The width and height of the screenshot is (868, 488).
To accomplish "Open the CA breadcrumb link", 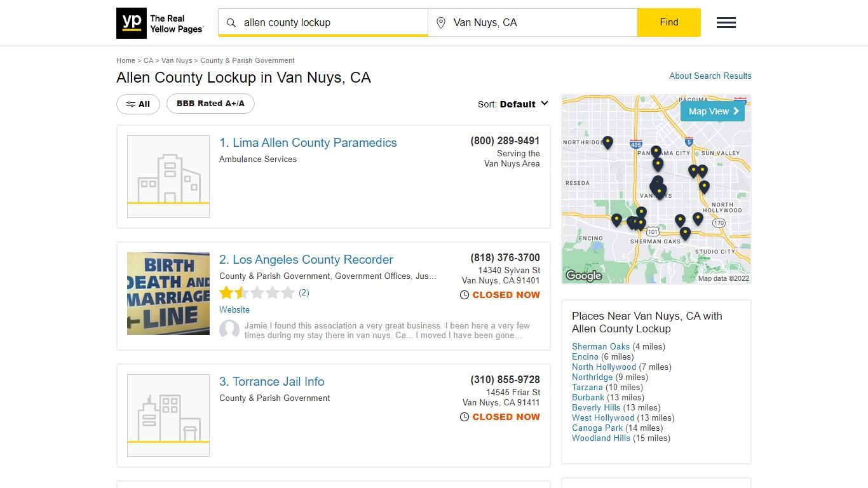I will click(148, 60).
